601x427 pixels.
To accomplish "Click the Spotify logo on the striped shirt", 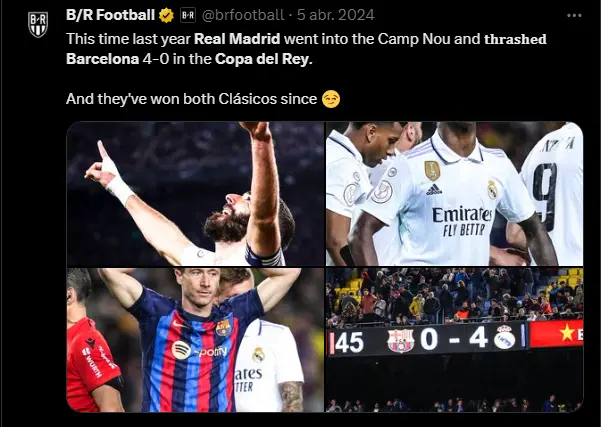I will click(181, 350).
